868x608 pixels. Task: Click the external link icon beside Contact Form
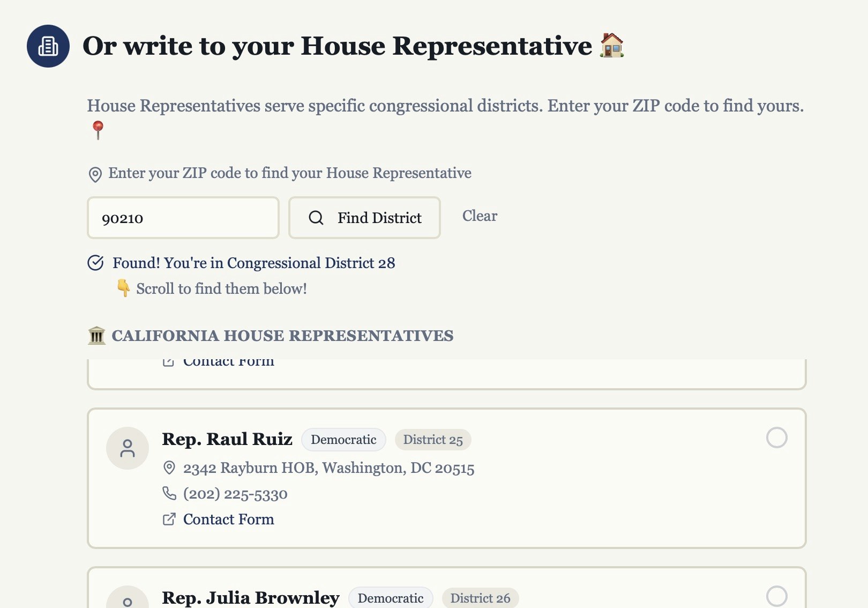(x=169, y=518)
